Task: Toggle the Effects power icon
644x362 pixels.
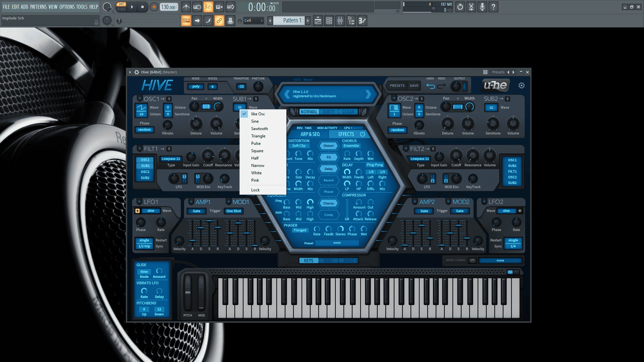Action: (x=363, y=134)
